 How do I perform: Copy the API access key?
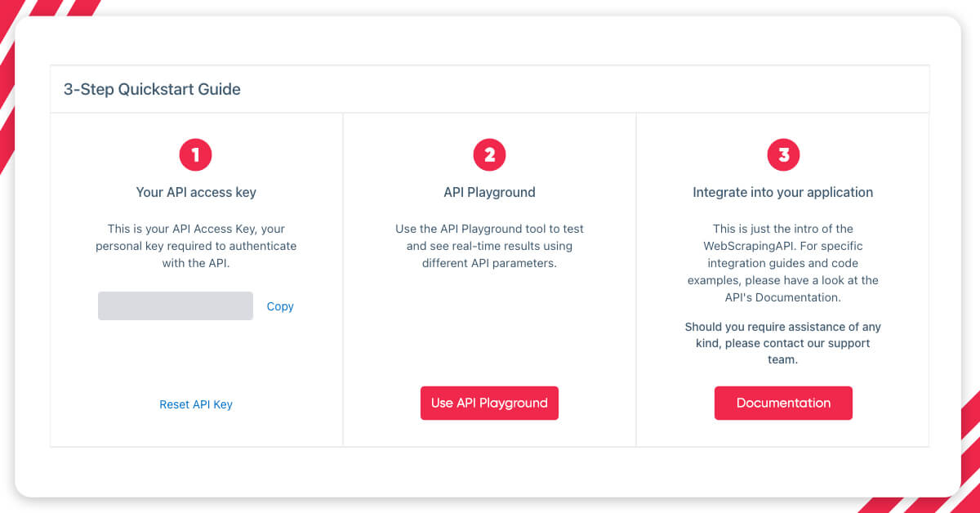point(280,306)
